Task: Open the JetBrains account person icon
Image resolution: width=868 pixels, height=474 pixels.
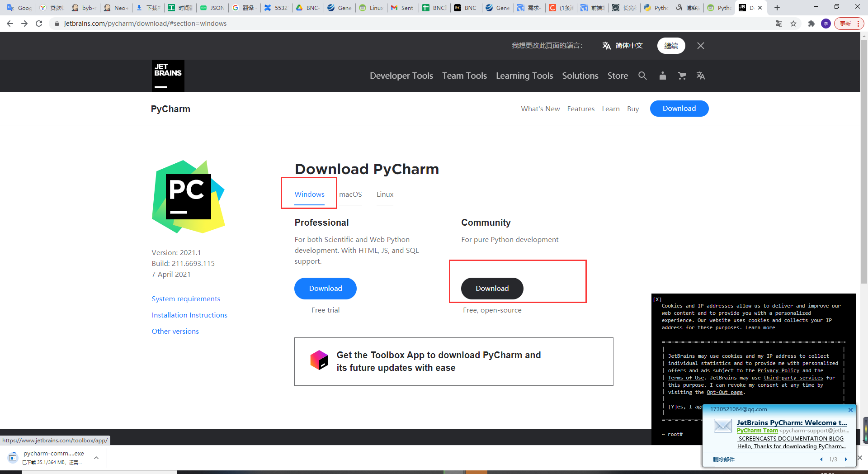Action: click(663, 76)
